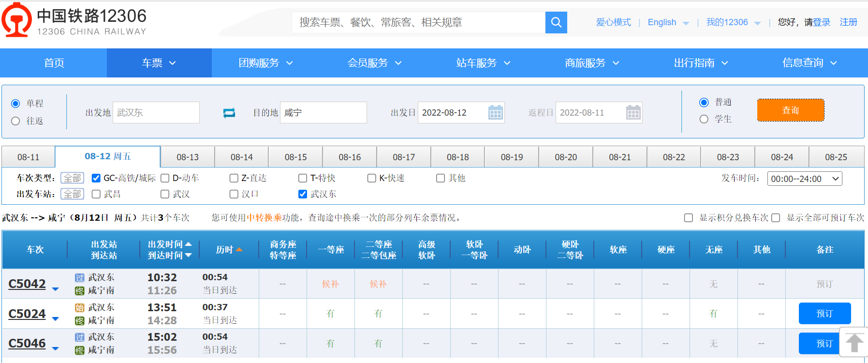Sort by departure time ascending arrow
868x363 pixels.
189,244
